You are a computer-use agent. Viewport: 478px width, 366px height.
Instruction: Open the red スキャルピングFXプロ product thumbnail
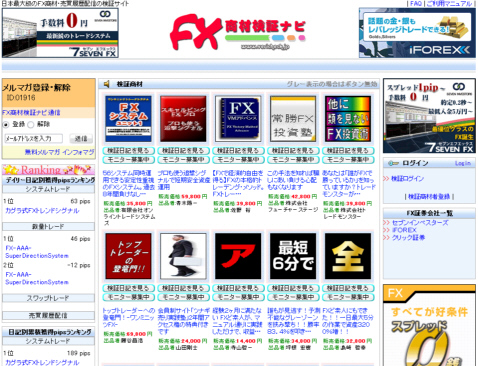[x=183, y=119]
